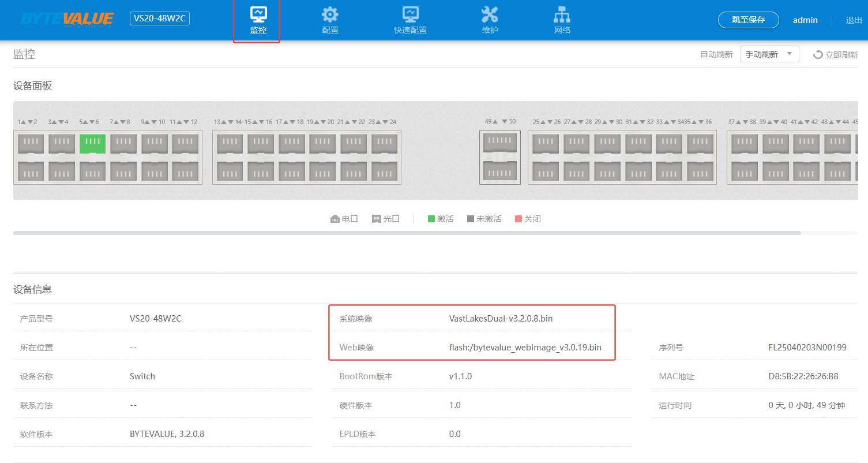Click the VS20-48W2C model badge

(160, 18)
